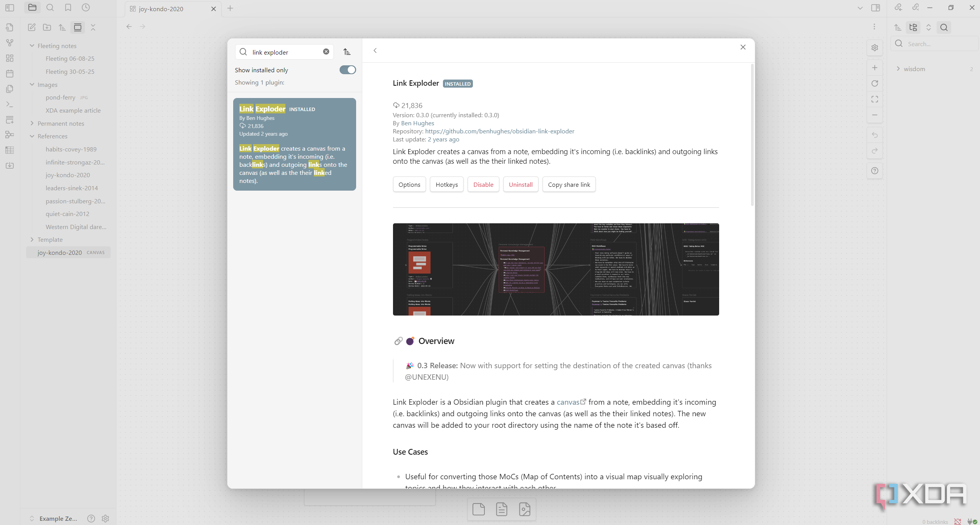
Task: Open the file explorer folder icon
Action: (x=32, y=8)
